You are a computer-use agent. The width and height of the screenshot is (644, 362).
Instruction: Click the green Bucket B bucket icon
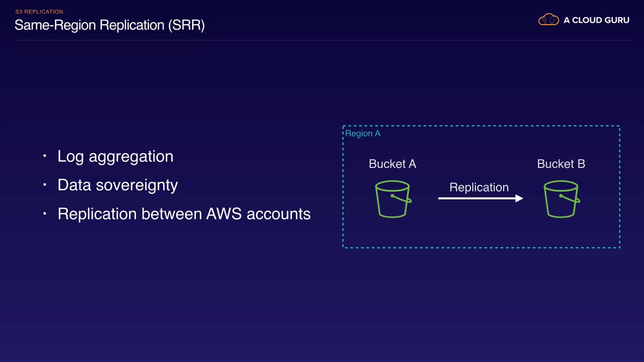[x=561, y=200]
